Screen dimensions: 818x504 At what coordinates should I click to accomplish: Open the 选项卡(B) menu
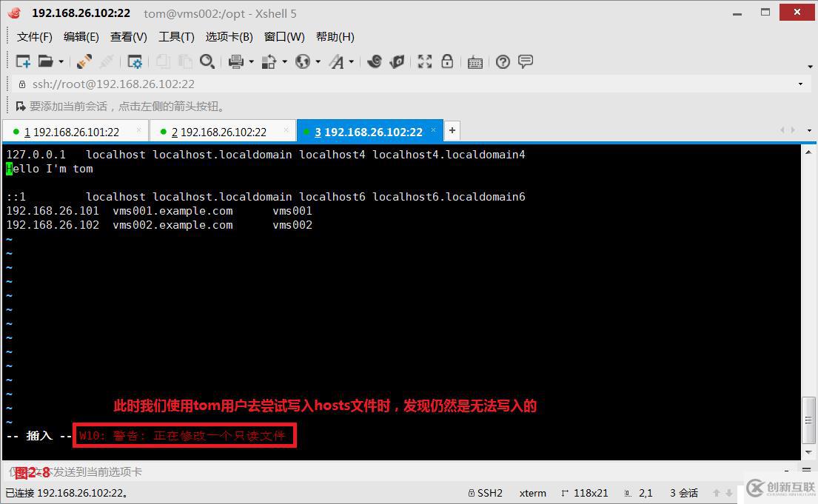(x=229, y=36)
